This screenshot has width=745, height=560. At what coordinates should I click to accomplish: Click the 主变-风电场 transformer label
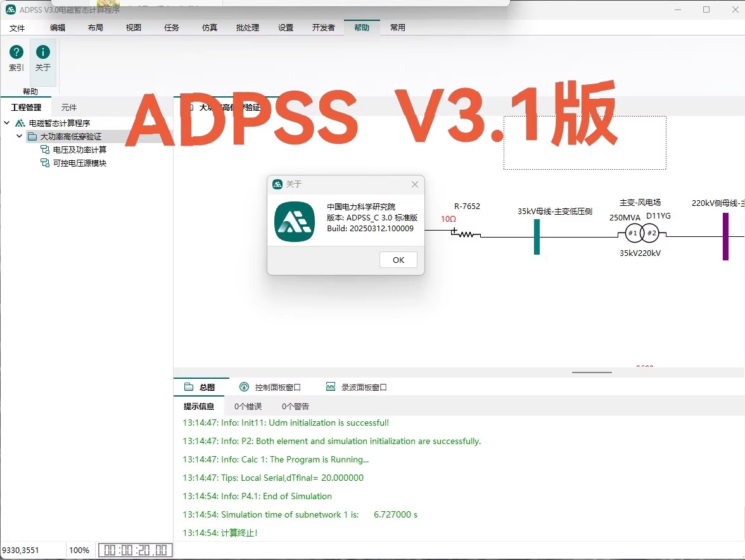pyautogui.click(x=640, y=202)
